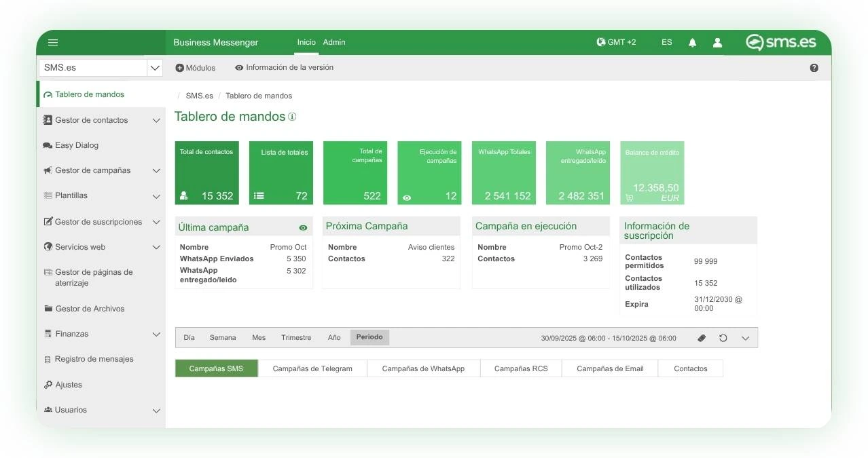
Task: Expand Finanzas submenu chevron
Action: [x=156, y=335]
